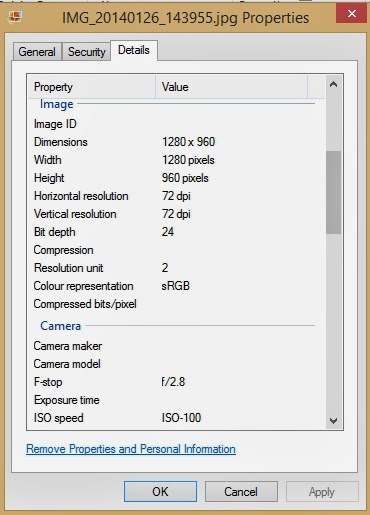Click the scrollbar up arrow
Image resolution: width=370 pixels, height=515 pixels.
tap(333, 84)
